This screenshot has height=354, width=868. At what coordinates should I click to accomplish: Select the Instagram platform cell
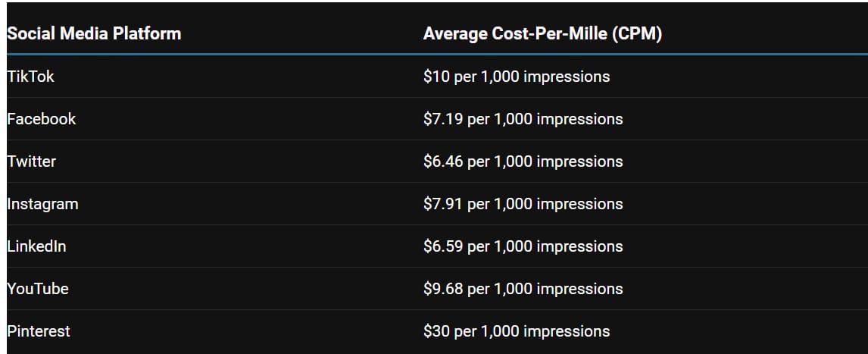(42, 204)
